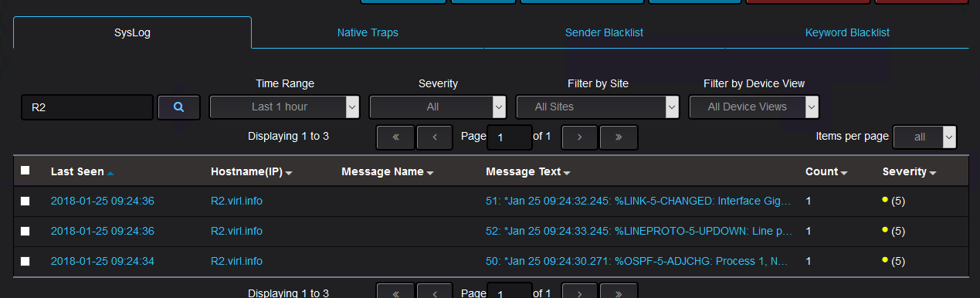
Task: Open Hostname(IP) column menu arrow
Action: (289, 173)
